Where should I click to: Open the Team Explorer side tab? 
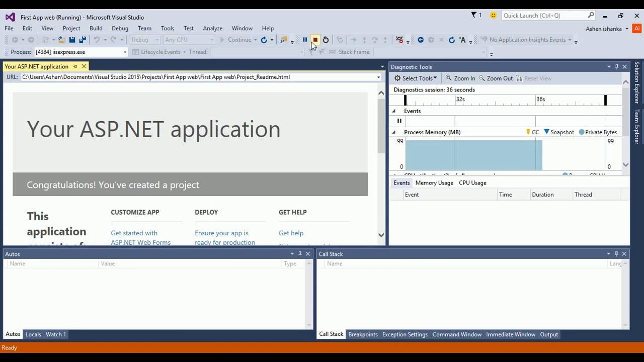(x=637, y=127)
